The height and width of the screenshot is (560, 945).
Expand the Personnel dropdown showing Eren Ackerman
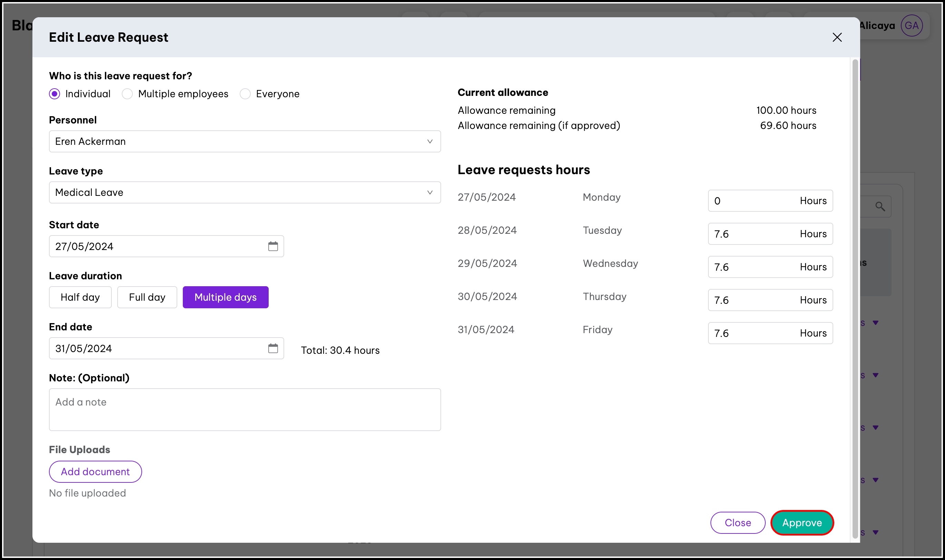pos(245,141)
